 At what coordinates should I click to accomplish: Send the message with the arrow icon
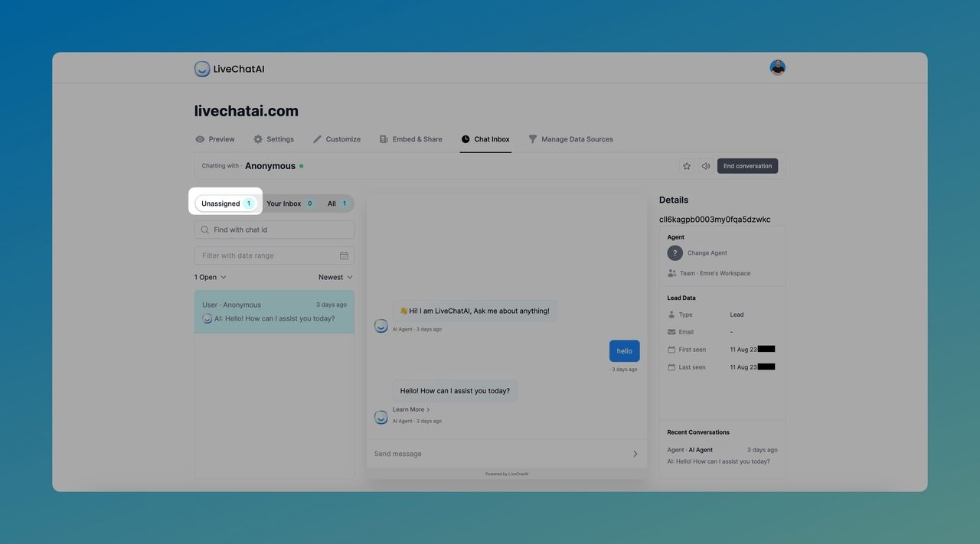[x=635, y=454]
